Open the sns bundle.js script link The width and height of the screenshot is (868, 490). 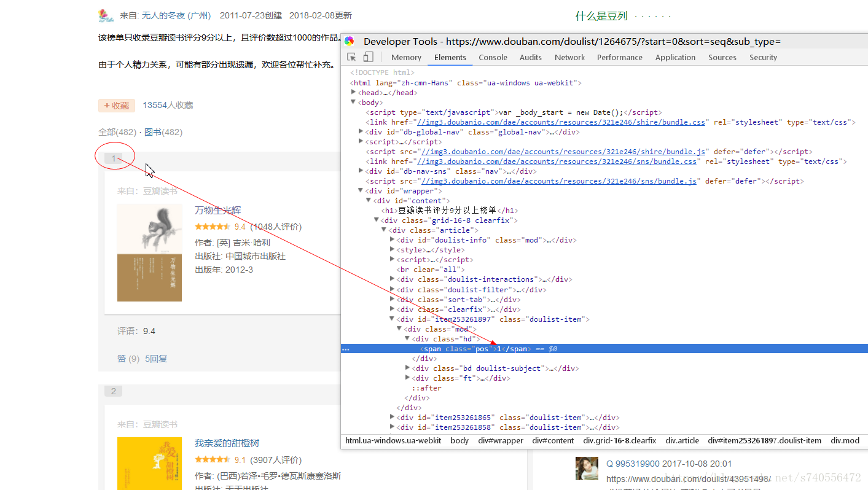[559, 181]
